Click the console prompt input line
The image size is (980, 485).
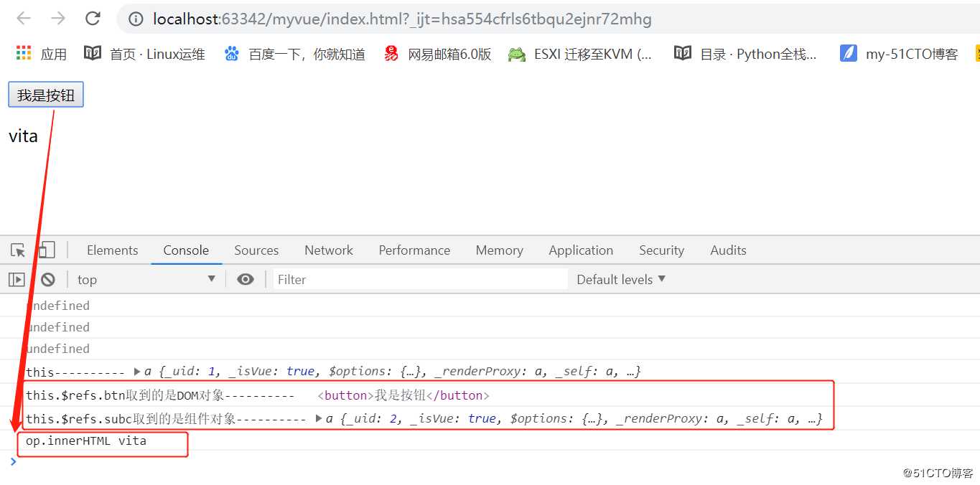coord(495,461)
